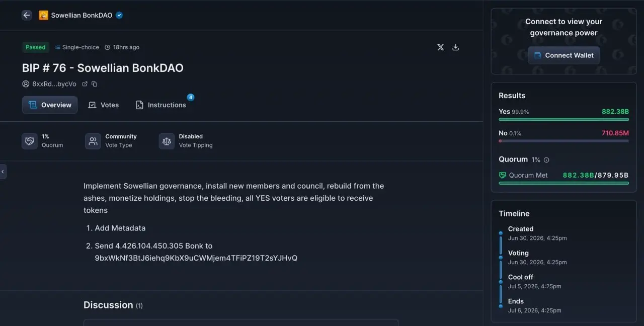This screenshot has width=644, height=326.
Task: Expand the left sidebar chevron
Action: click(3, 172)
